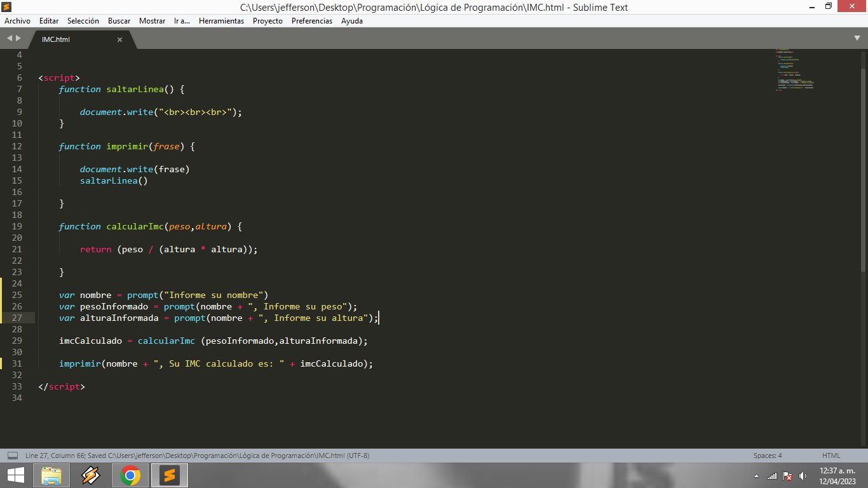Image resolution: width=868 pixels, height=488 pixels.
Task: Open the Action Center flag icon
Action: [787, 476]
